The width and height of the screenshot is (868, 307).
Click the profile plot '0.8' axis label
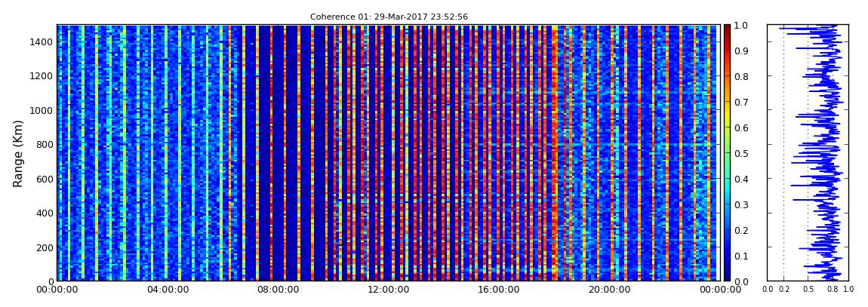[x=833, y=289]
